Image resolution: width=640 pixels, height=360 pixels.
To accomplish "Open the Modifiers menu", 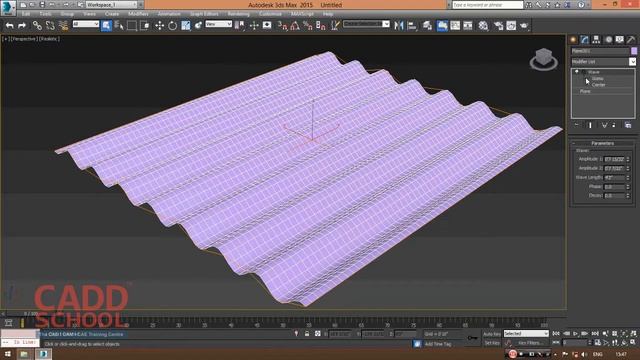I will (138, 14).
